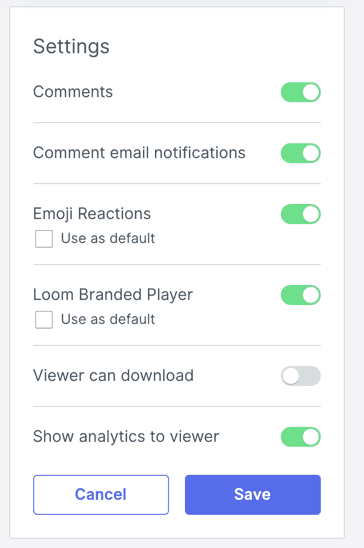
Task: Click the Settings heading
Action: 71,46
